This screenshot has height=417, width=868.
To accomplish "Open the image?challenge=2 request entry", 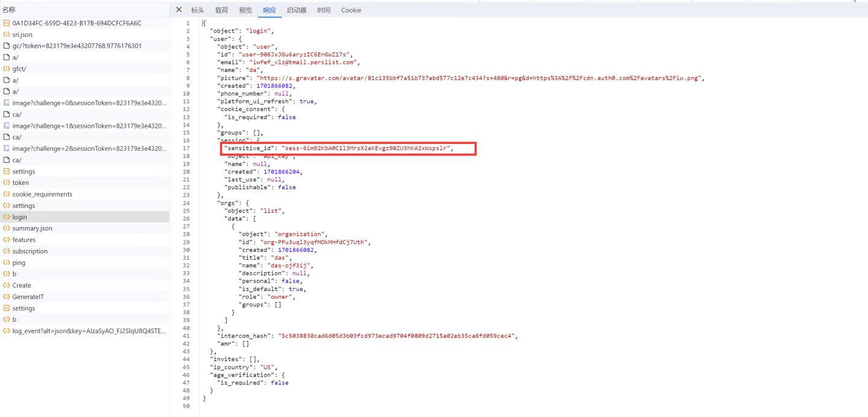I will (x=89, y=148).
